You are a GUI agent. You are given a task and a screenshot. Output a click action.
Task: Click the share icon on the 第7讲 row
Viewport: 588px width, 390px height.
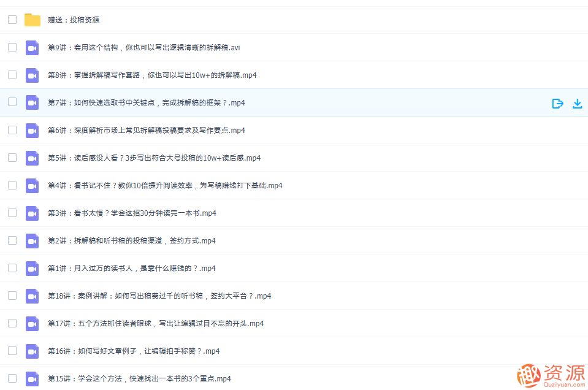(x=557, y=103)
